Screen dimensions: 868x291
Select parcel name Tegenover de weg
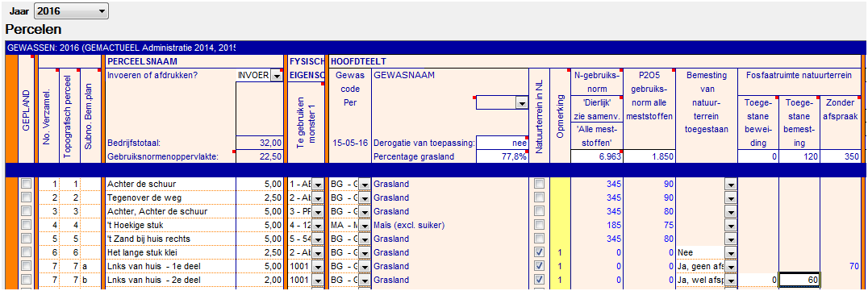(x=170, y=197)
